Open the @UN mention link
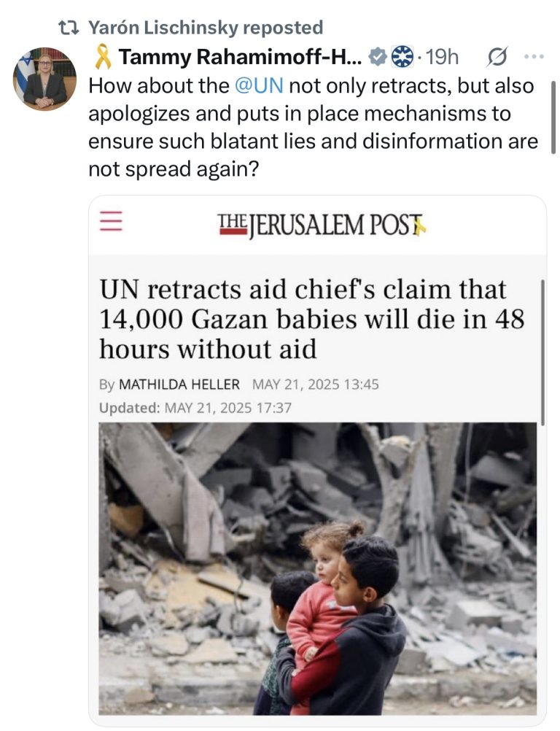The height and width of the screenshot is (731, 560). pyautogui.click(x=259, y=86)
